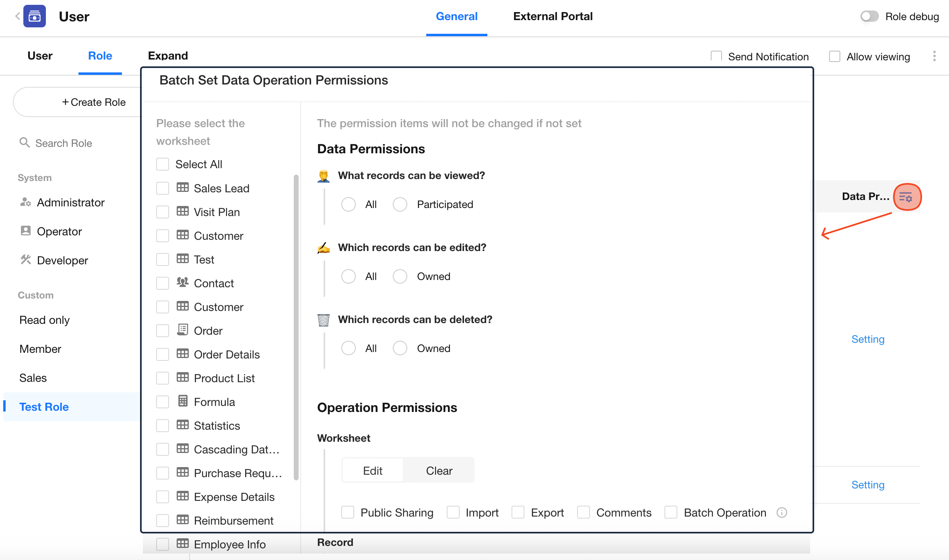Viewport: 949px width, 560px height.
Task: Click the Clear worksheet option
Action: (x=439, y=471)
